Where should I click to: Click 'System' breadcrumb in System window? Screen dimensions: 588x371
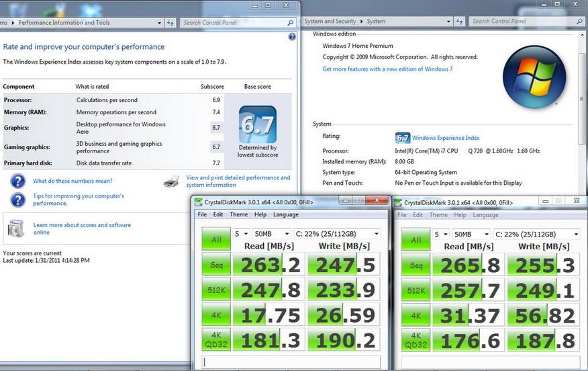376,22
